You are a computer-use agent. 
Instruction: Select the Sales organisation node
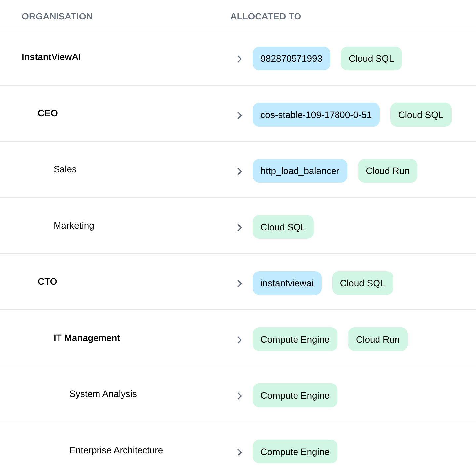tap(65, 169)
